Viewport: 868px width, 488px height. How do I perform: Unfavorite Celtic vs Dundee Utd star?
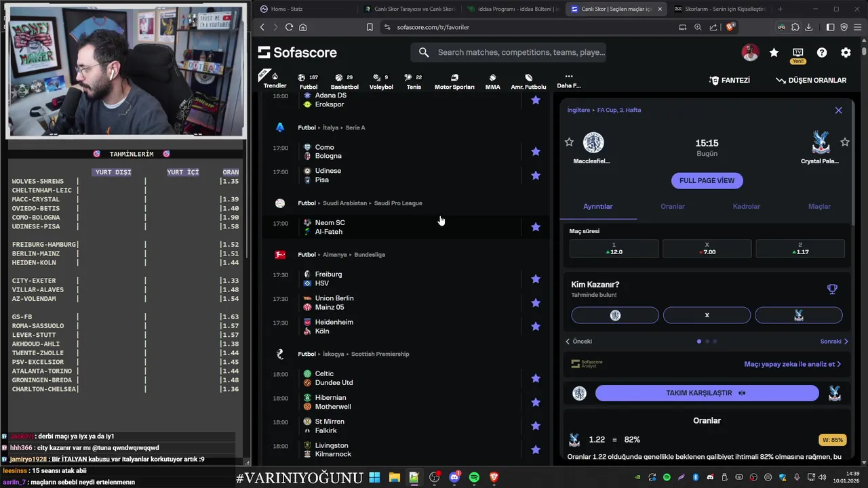click(536, 378)
